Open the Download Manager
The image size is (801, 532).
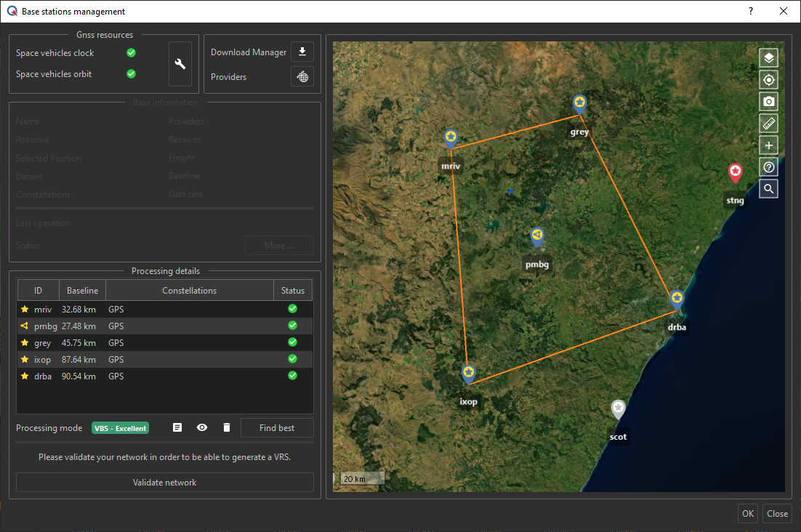(302, 52)
